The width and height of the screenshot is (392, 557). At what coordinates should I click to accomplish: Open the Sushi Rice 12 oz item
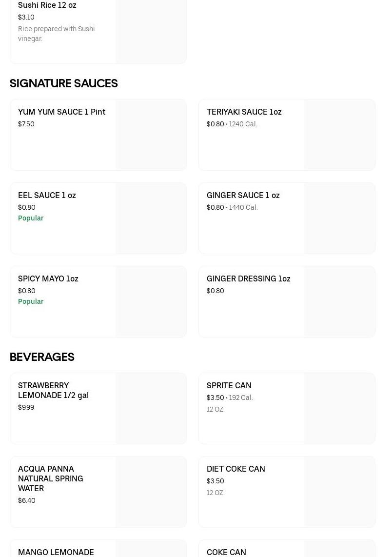point(47,5)
